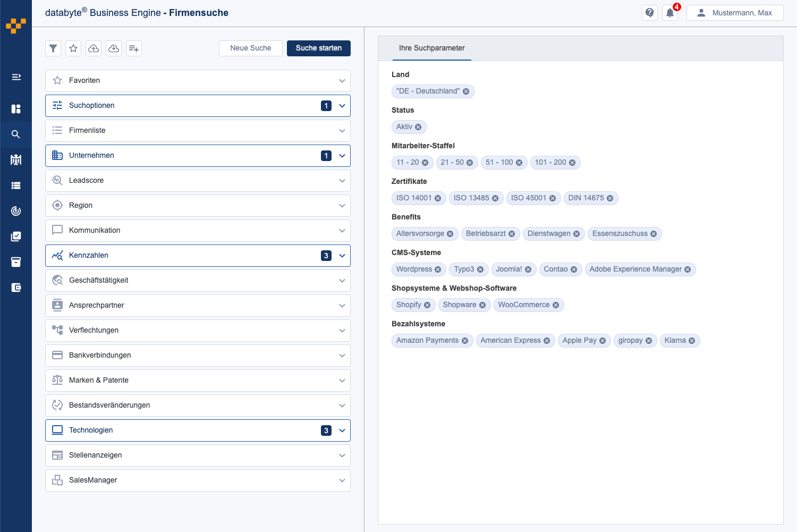Remove the American Express chip
This screenshot has width=797, height=532.
(x=547, y=341)
